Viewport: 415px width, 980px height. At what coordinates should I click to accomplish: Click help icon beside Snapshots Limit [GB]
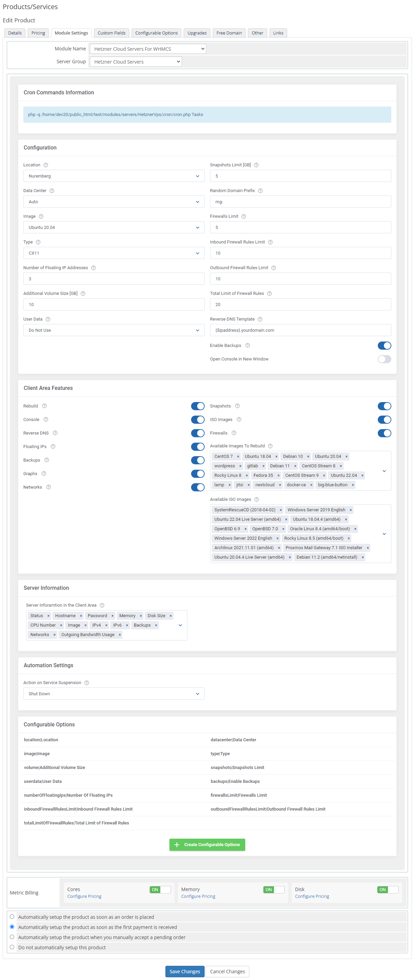pyautogui.click(x=256, y=165)
